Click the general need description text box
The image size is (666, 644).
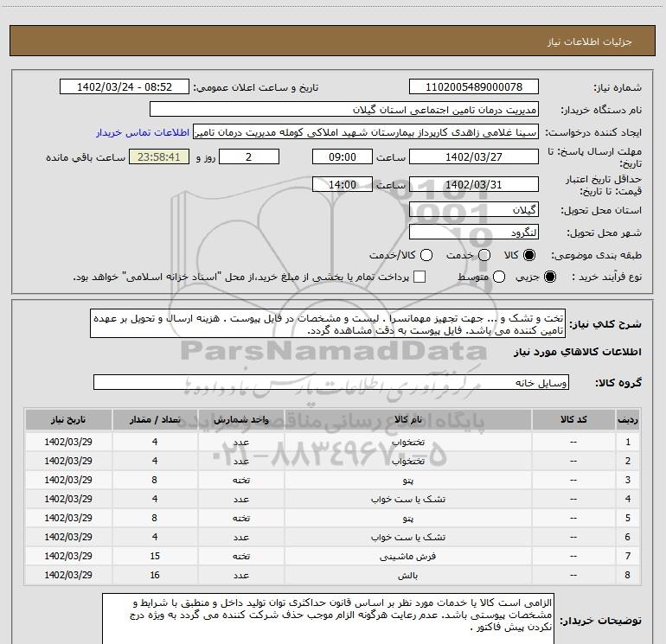pyautogui.click(x=328, y=323)
